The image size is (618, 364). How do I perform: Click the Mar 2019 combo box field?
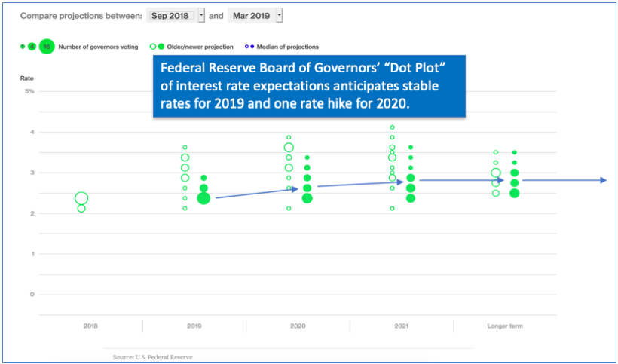point(252,15)
